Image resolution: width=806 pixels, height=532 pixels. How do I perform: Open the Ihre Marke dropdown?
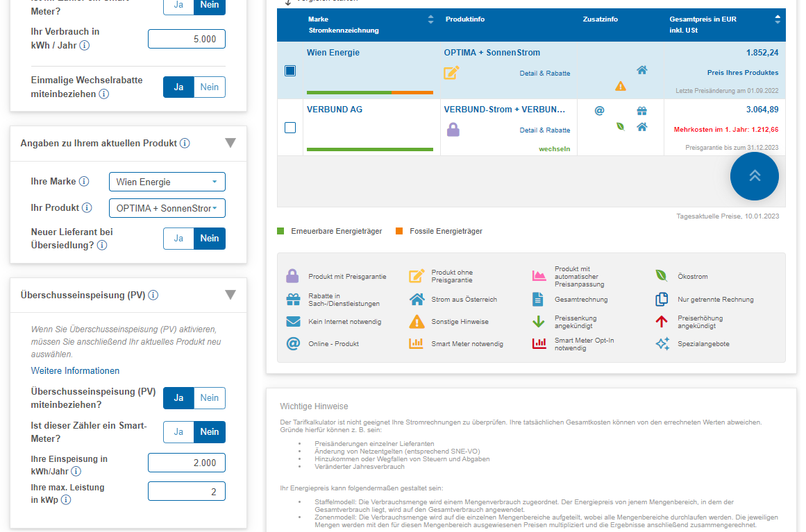pos(167,182)
